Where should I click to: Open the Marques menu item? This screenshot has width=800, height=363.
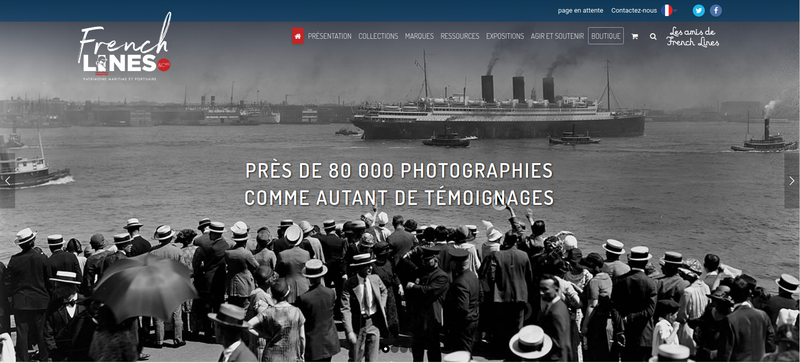click(419, 36)
